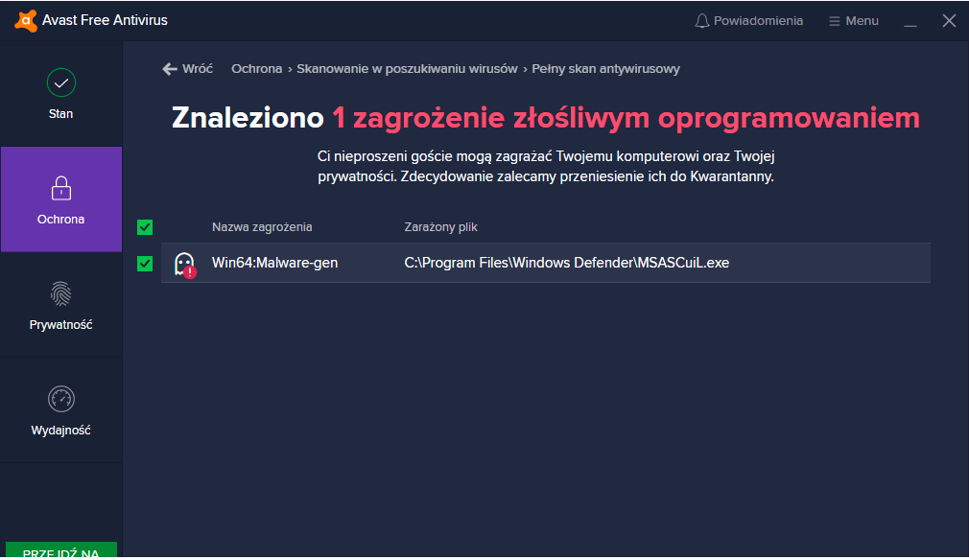This screenshot has height=560, width=969.
Task: Click the Zarażony plik column header
Action: click(x=440, y=227)
